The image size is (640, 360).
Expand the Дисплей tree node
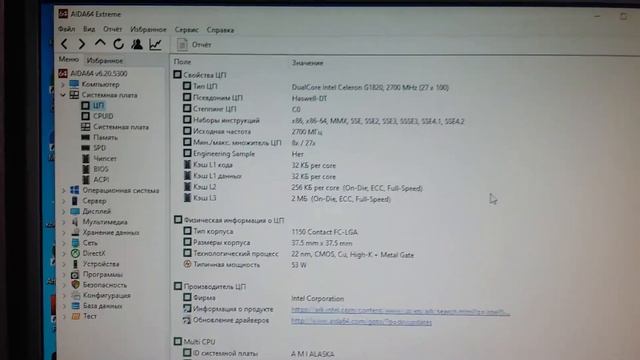(x=63, y=211)
